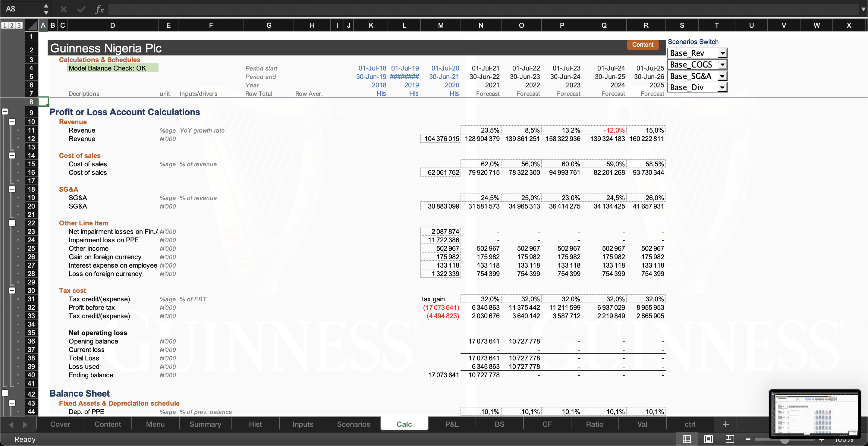The image size is (868, 446).
Task: Select the Net operating loss heading
Action: [x=98, y=333]
